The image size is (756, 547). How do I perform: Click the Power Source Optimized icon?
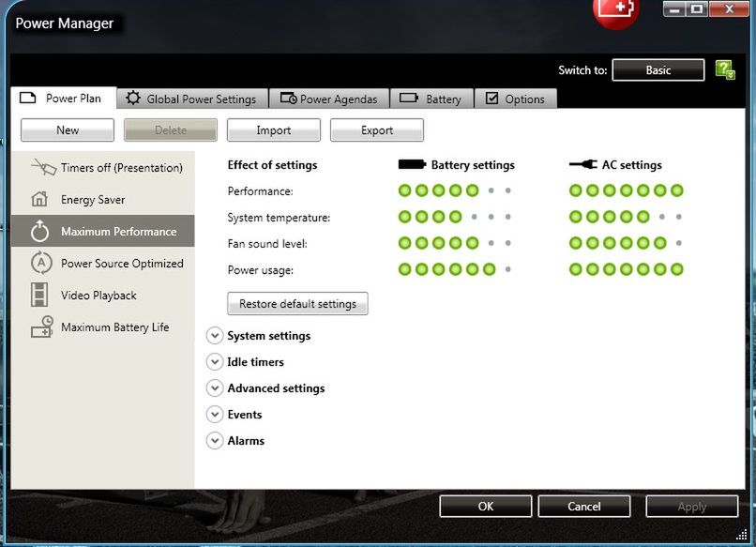pos(42,264)
